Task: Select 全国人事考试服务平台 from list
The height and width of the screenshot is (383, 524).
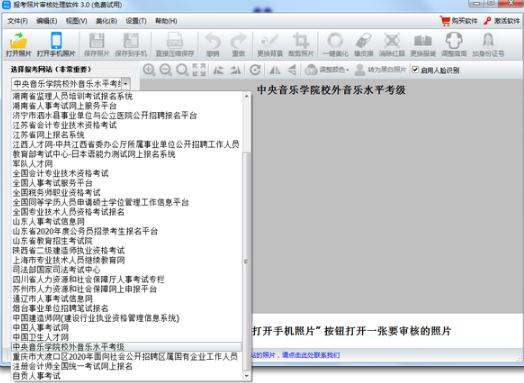Action: (52, 183)
